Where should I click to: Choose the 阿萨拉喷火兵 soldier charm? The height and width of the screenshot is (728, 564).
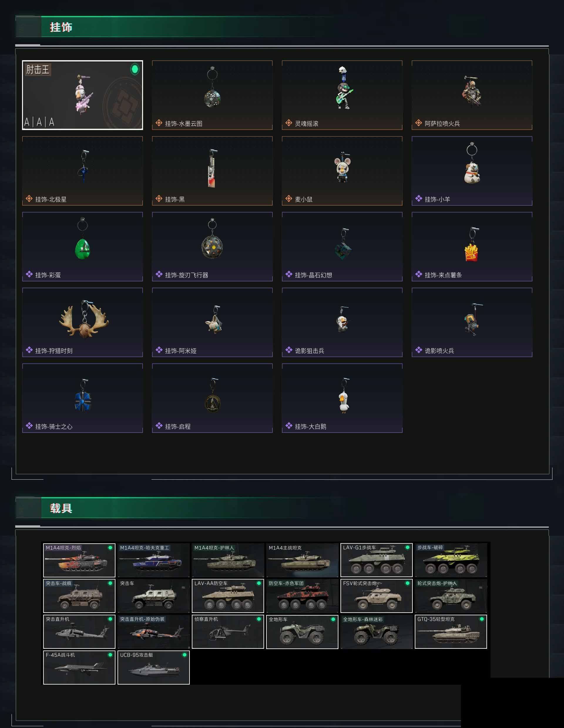click(471, 95)
